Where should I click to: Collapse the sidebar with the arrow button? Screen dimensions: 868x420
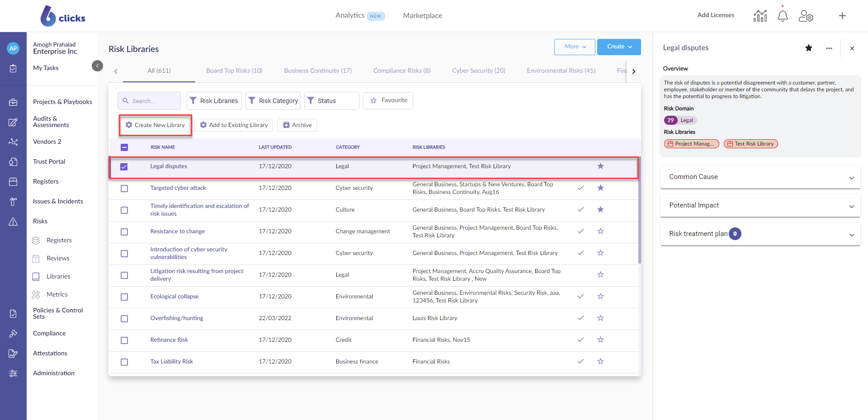pyautogui.click(x=97, y=66)
